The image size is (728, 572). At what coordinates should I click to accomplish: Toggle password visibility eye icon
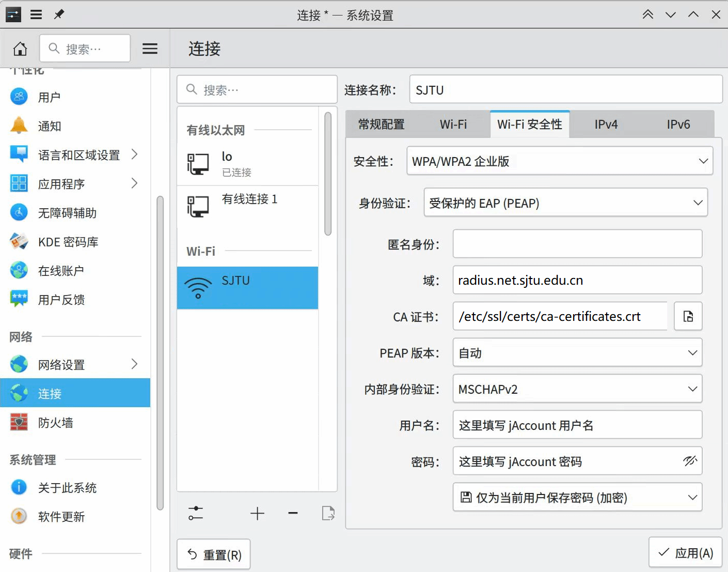[x=690, y=461]
